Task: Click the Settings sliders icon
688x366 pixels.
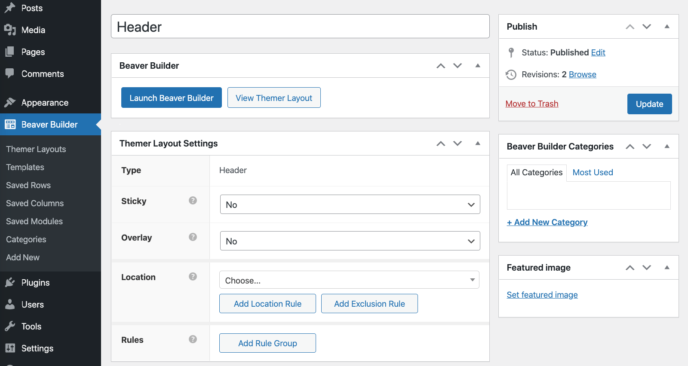Action: (x=10, y=348)
